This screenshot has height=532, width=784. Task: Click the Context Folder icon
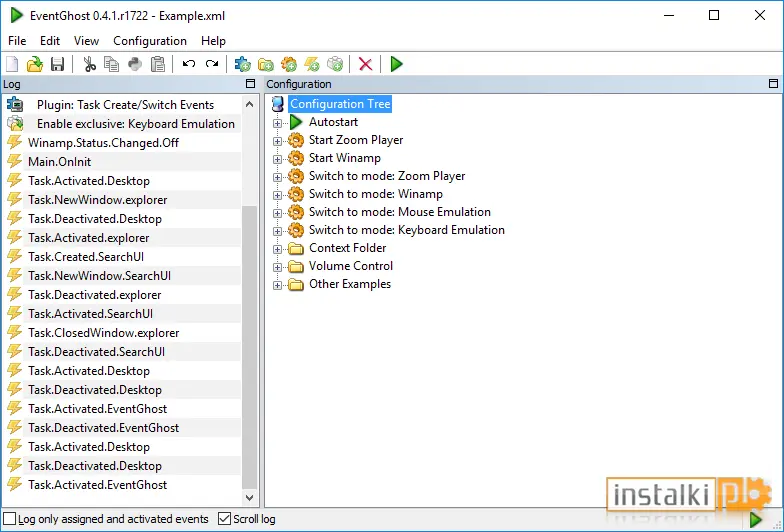tap(296, 248)
